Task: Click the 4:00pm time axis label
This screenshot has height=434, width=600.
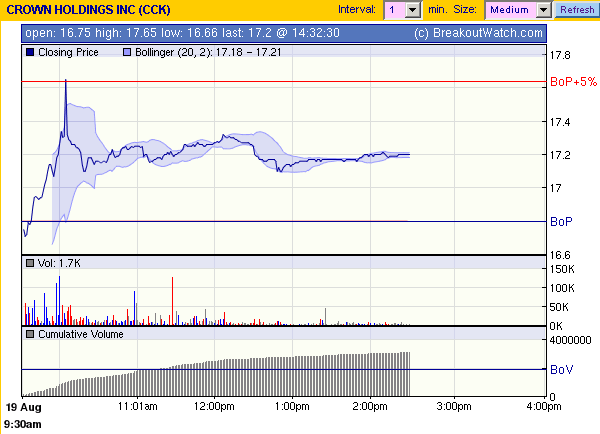Action: point(544,406)
